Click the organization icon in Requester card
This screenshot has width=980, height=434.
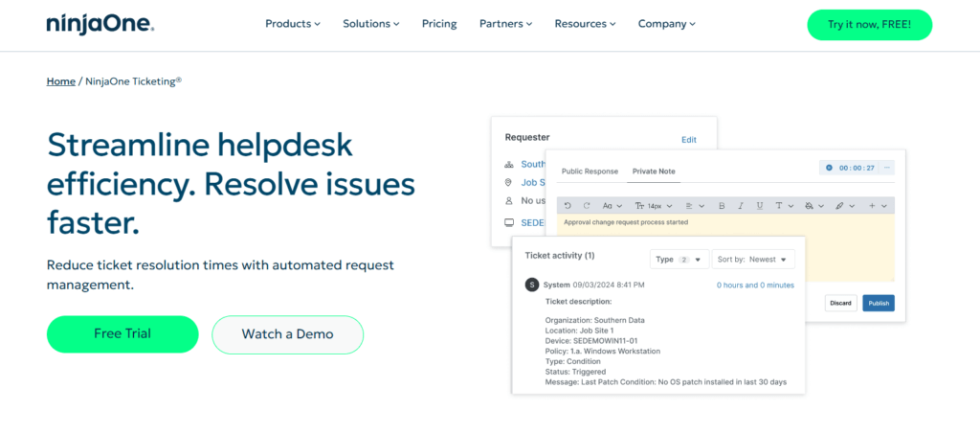(509, 165)
